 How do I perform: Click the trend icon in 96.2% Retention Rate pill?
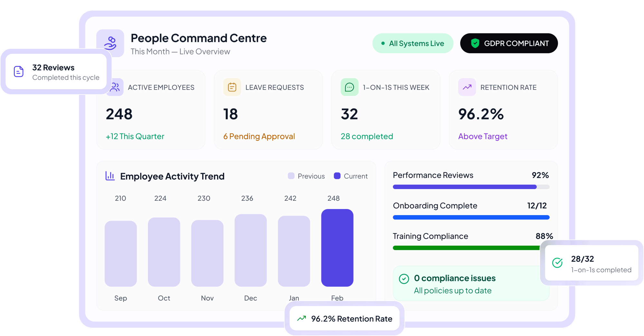click(302, 318)
